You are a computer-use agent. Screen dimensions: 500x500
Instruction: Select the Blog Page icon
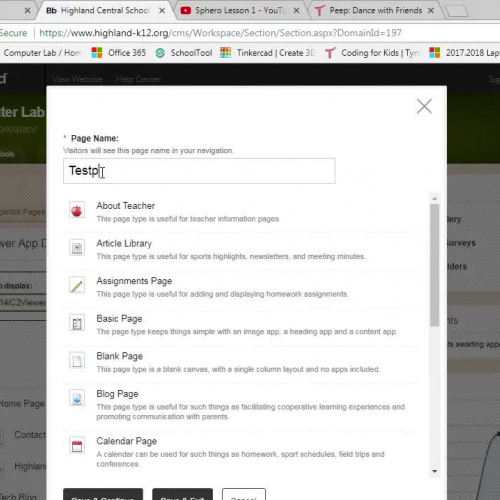77,398
